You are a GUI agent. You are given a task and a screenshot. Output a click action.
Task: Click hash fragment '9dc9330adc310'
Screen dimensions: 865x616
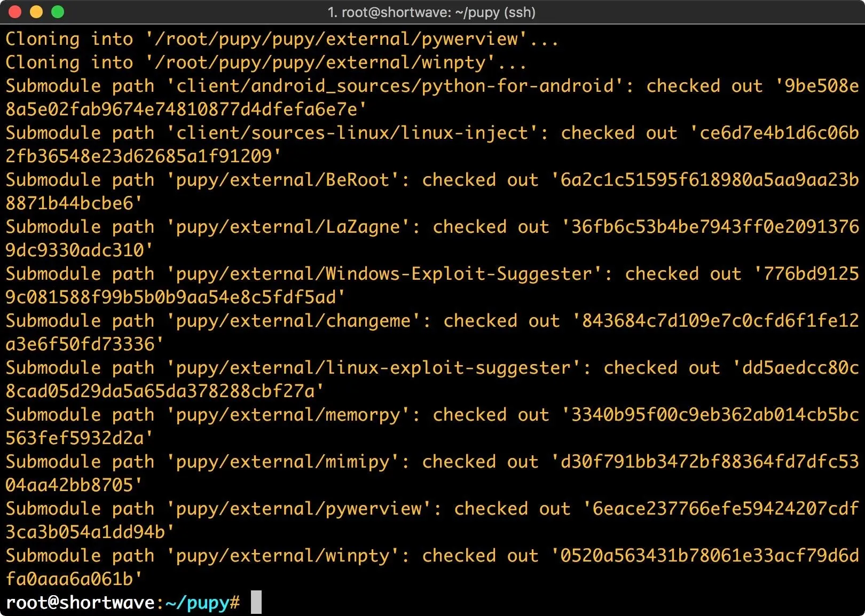[75, 250]
